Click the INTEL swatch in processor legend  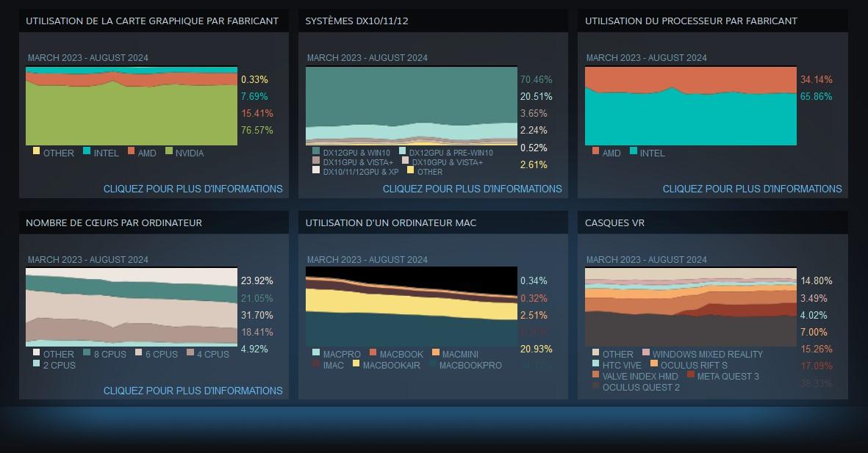634,151
